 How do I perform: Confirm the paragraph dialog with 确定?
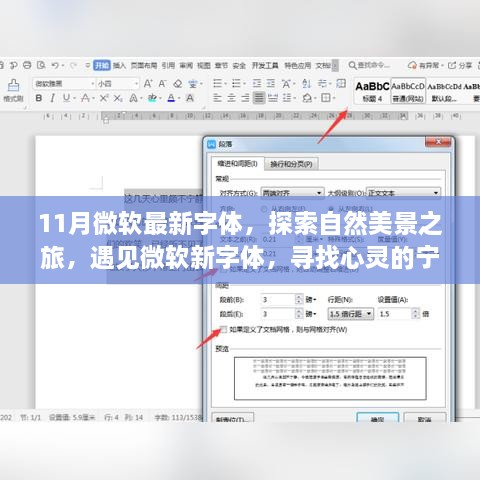coord(377,418)
